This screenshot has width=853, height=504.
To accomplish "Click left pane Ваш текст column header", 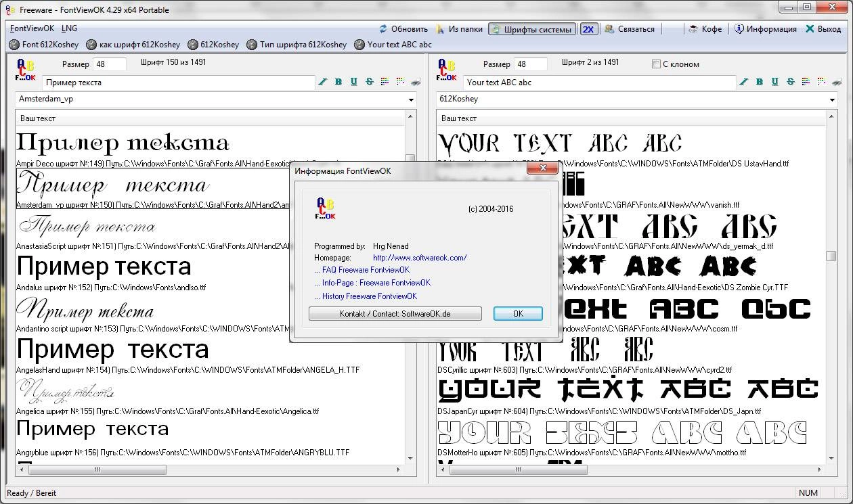I will [210, 118].
